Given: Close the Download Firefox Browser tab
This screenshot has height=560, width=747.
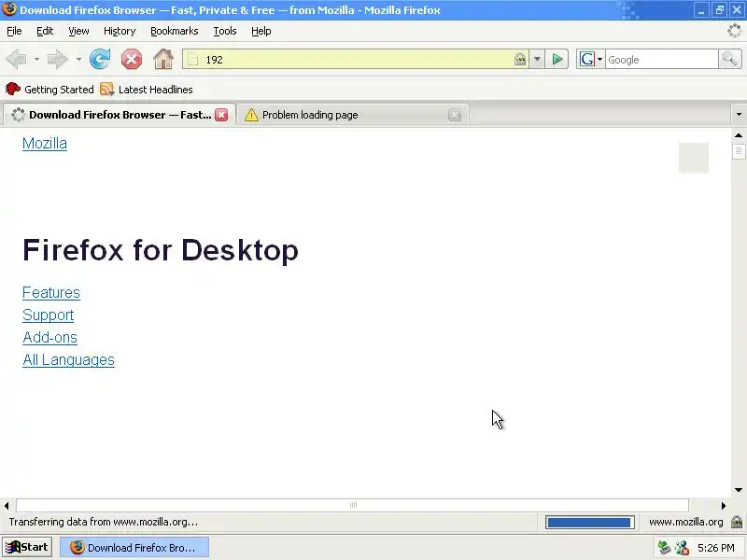Looking at the screenshot, I should tap(221, 115).
